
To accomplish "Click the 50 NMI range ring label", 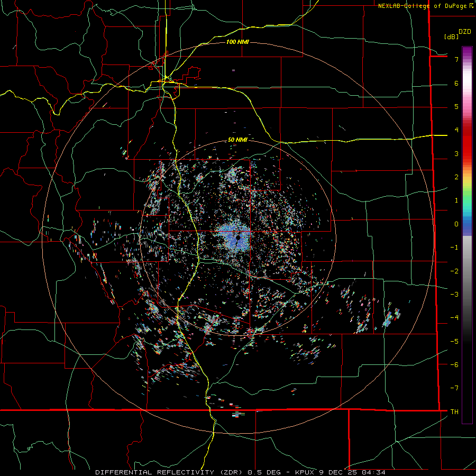I will pyautogui.click(x=237, y=140).
